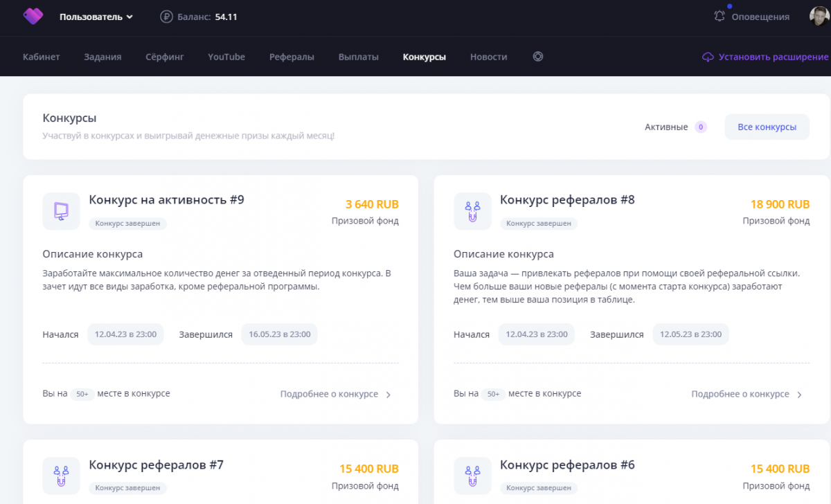831x504 pixels.
Task: Open the Конкурс рефералов #7 title
Action: [156, 465]
